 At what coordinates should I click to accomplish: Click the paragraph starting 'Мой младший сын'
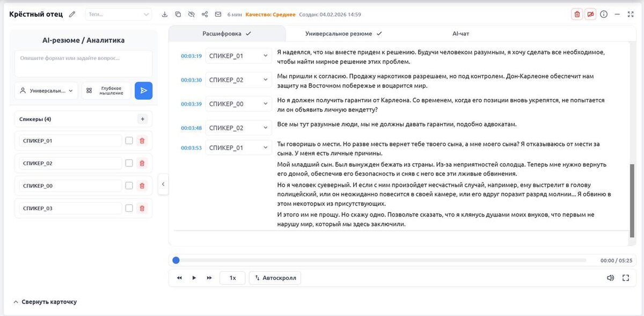[x=442, y=169]
